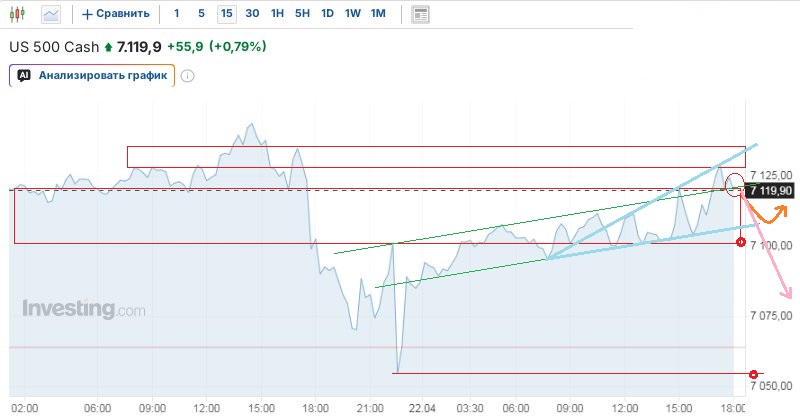Select the 30-minute timeframe

pos(252,14)
